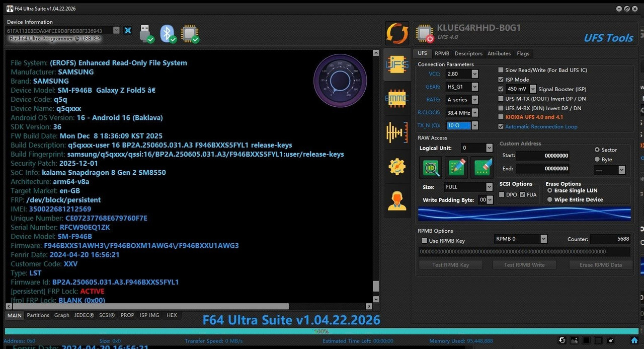This screenshot has width=644, height=349.
Task: Switch to the RPMB tab
Action: (442, 53)
